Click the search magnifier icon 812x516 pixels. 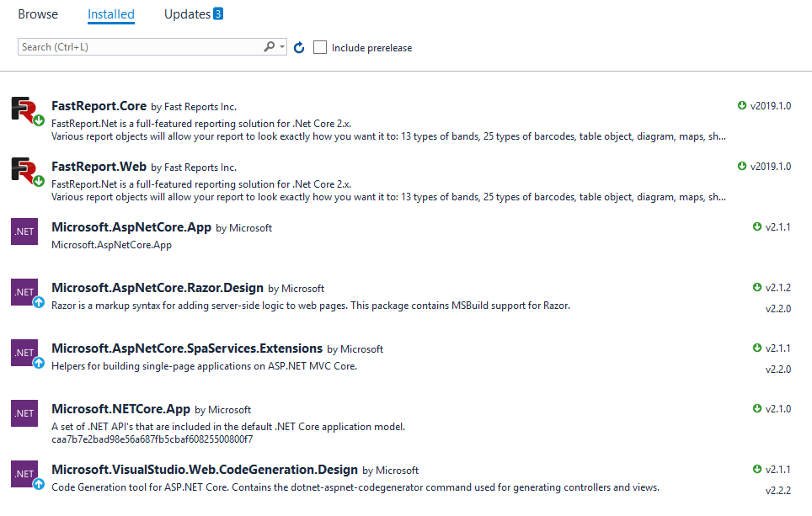pyautogui.click(x=270, y=46)
